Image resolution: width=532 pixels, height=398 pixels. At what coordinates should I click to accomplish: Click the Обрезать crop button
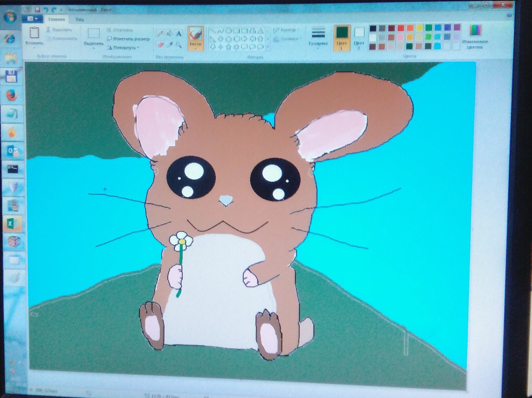pos(120,30)
